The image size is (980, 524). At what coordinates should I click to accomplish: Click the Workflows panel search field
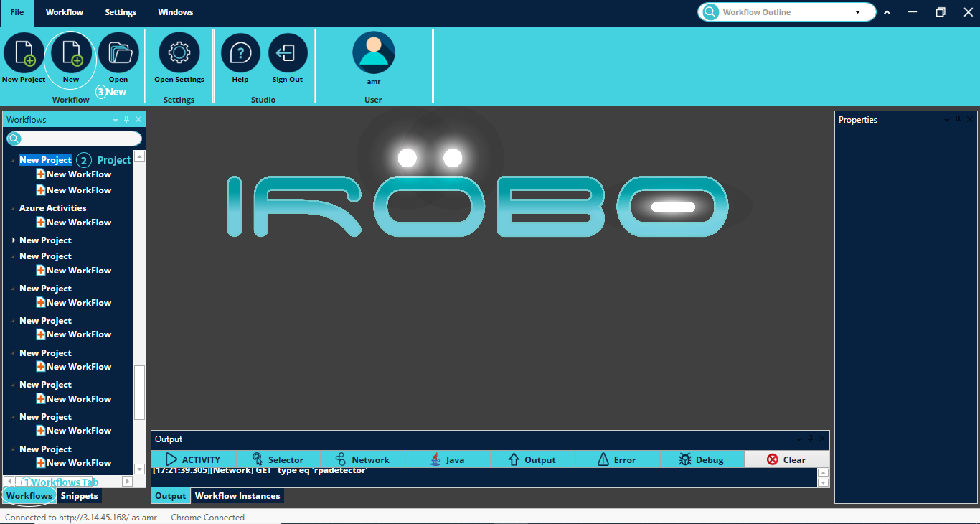[x=79, y=139]
